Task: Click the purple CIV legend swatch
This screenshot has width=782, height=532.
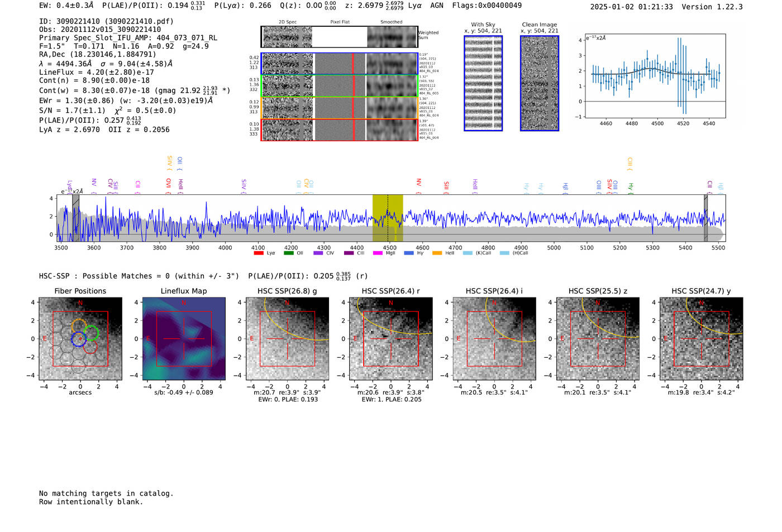Action: [x=318, y=253]
